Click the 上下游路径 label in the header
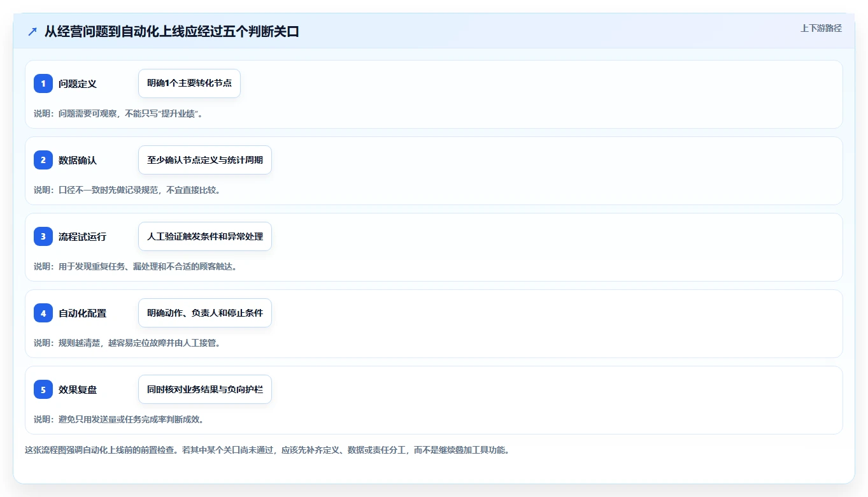 pos(821,28)
